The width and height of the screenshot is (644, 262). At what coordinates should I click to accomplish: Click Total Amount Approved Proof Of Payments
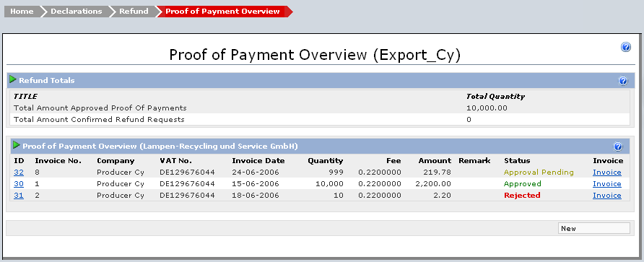tap(100, 108)
